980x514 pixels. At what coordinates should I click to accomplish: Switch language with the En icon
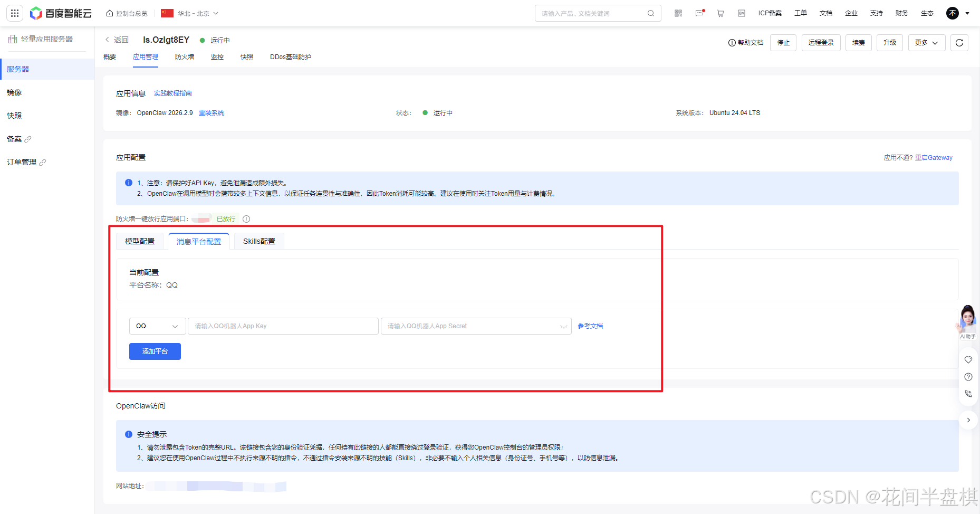[742, 13]
